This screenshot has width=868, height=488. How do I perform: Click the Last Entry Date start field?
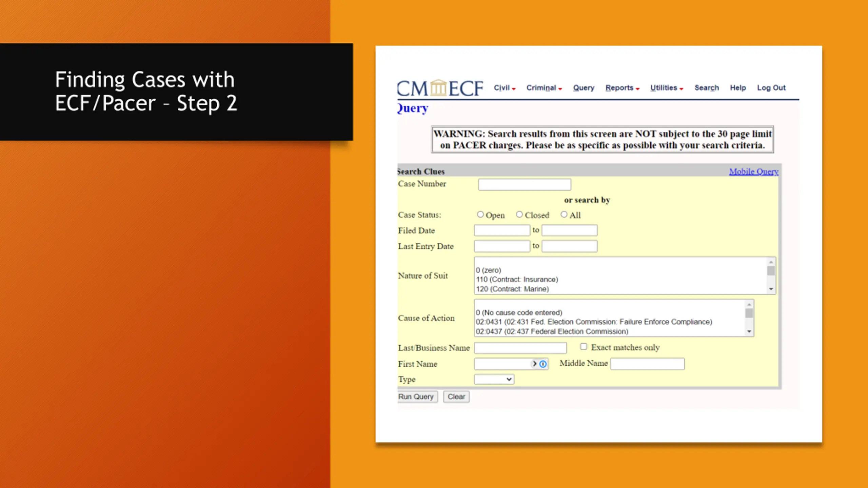pos(502,246)
